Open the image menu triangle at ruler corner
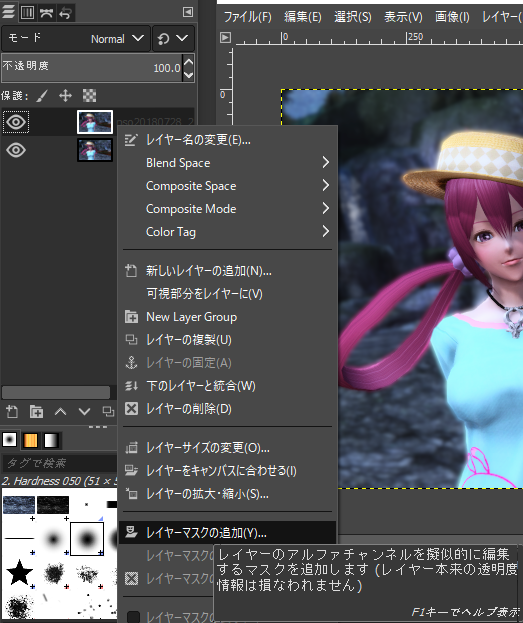 225,38
